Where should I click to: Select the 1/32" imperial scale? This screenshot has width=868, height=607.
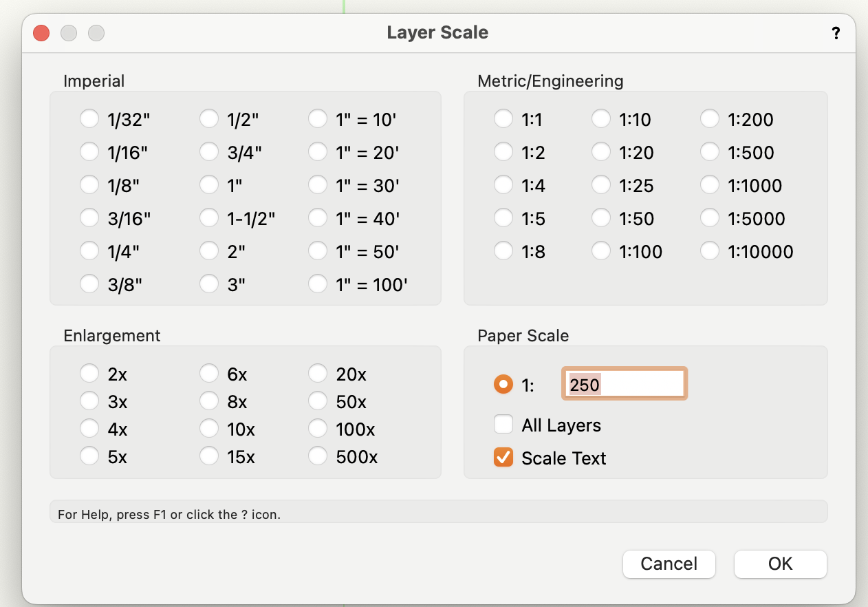[89, 118]
